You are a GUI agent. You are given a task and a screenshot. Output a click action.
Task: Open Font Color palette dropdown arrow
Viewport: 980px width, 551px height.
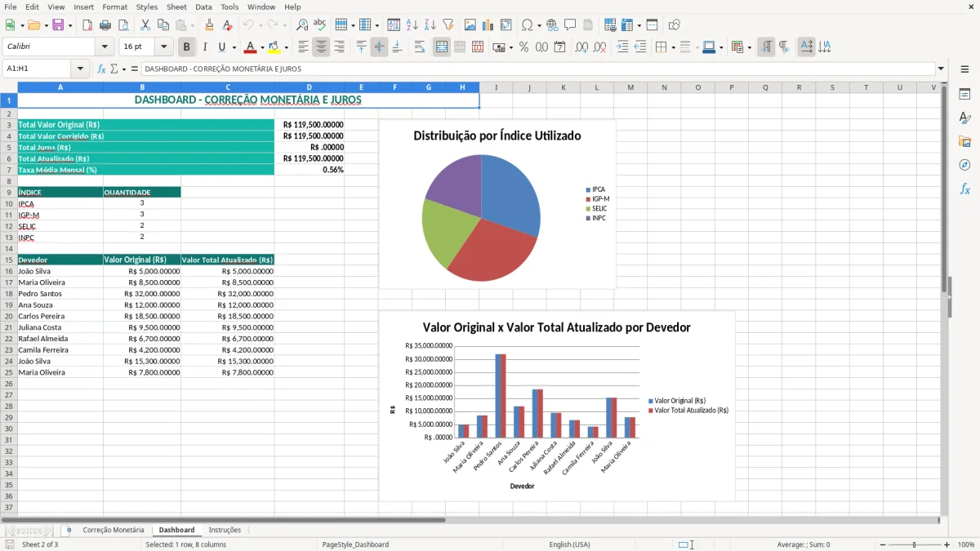(x=262, y=47)
